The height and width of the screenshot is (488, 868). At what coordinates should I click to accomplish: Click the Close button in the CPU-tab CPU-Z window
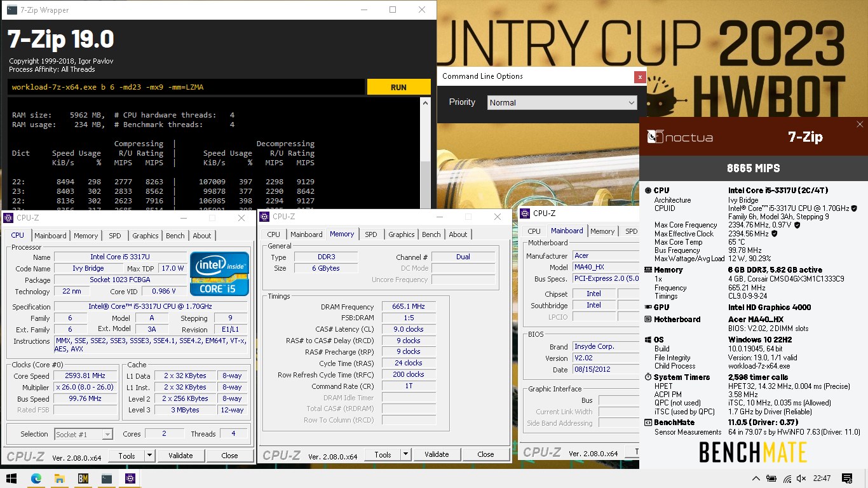[229, 456]
